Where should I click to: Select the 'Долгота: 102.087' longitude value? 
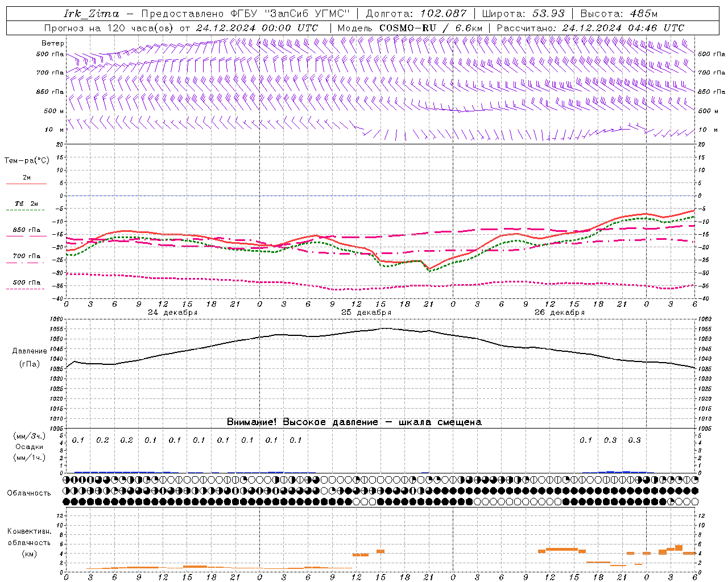coord(416,14)
